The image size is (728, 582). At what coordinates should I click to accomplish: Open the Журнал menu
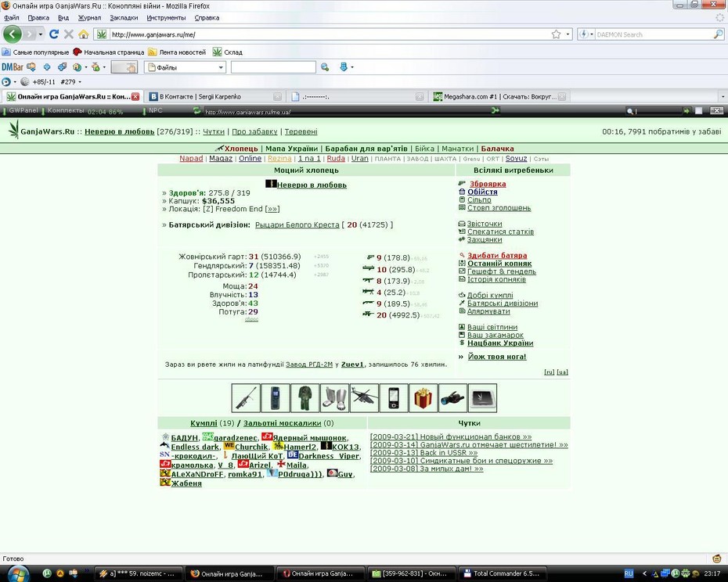89,18
